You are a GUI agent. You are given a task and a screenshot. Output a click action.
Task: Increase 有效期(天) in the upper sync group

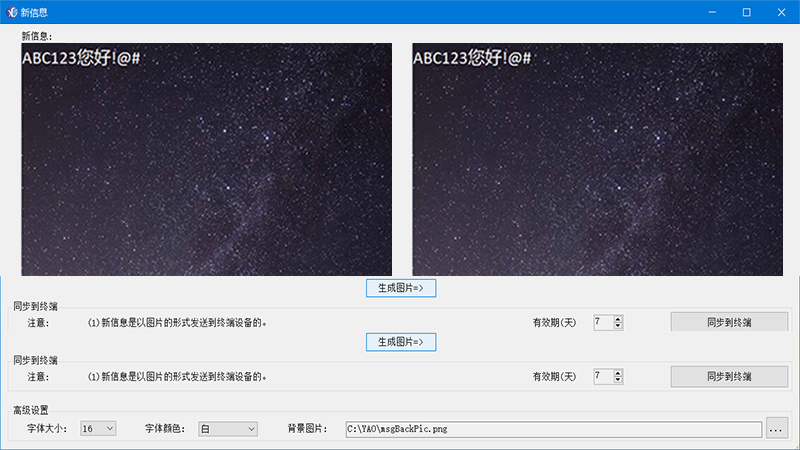click(618, 319)
